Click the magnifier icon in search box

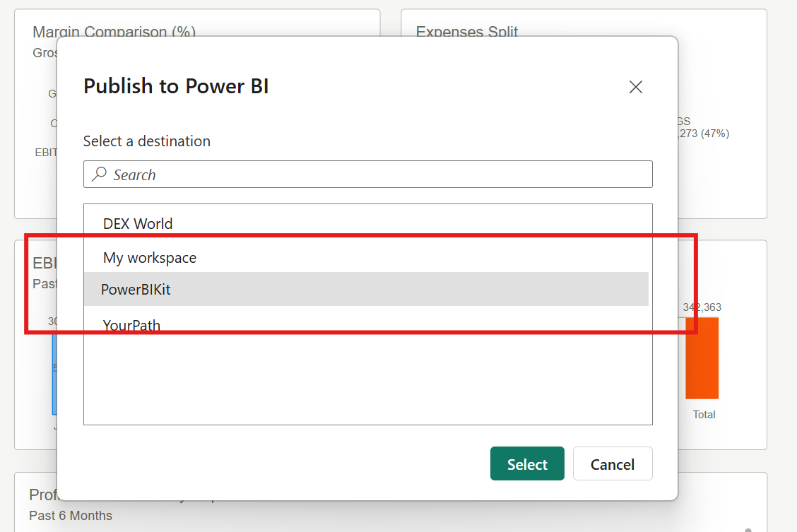[x=99, y=175]
